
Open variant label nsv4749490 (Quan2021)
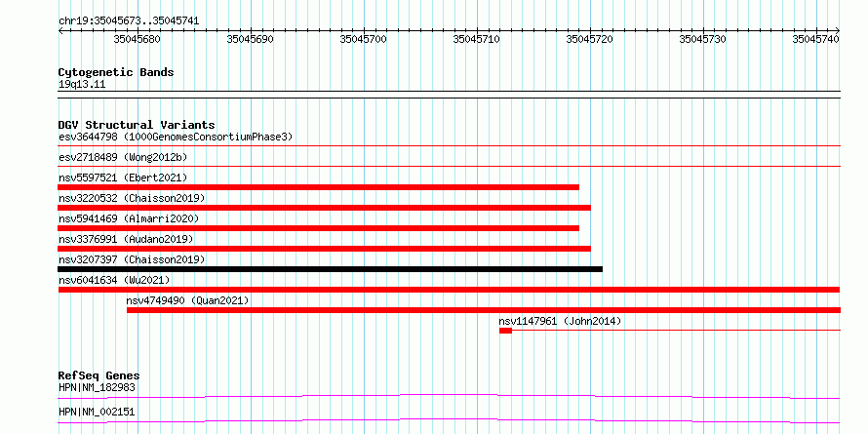pyautogui.click(x=187, y=300)
